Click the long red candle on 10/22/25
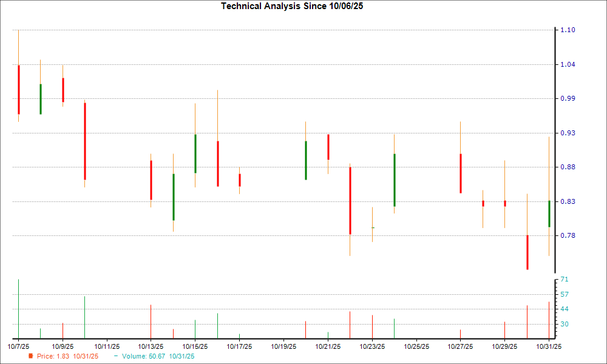 [350, 200]
